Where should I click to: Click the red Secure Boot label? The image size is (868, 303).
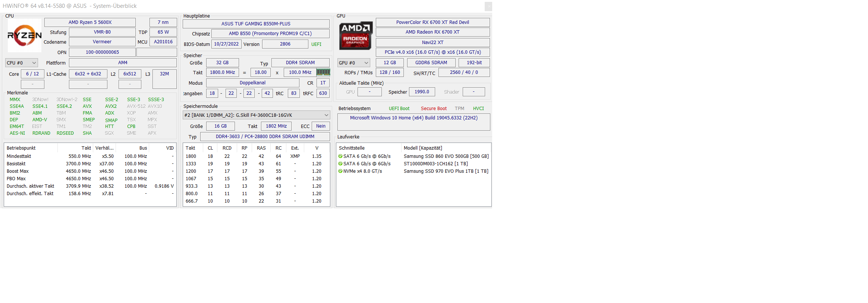coord(434,109)
